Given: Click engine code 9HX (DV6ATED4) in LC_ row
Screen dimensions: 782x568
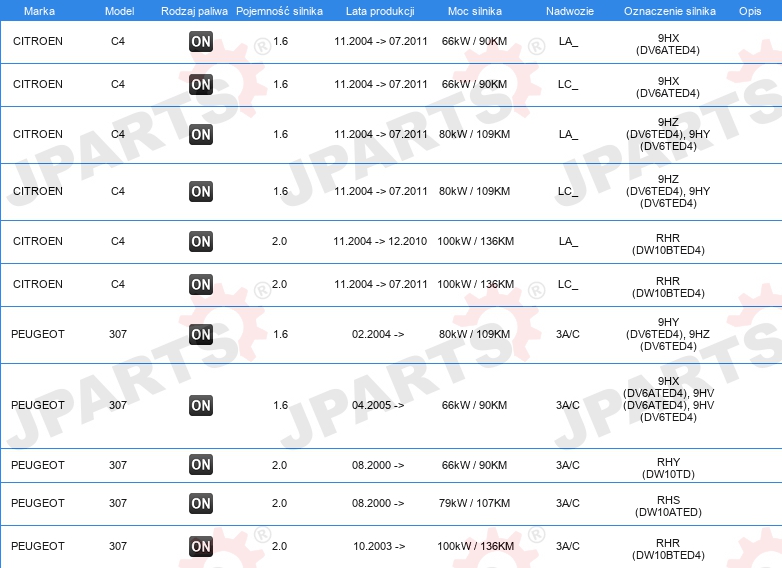Looking at the screenshot, I should click(x=668, y=87).
